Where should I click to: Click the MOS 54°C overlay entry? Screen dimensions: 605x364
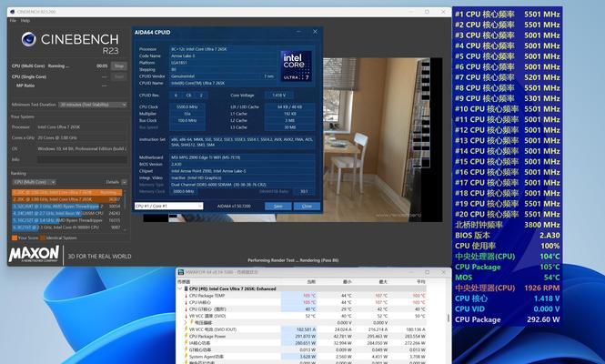coord(508,278)
